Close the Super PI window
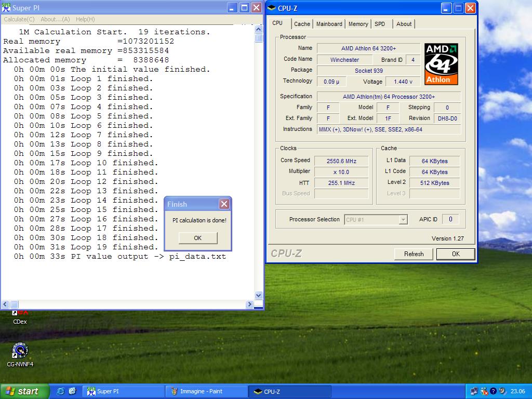 coord(257,8)
